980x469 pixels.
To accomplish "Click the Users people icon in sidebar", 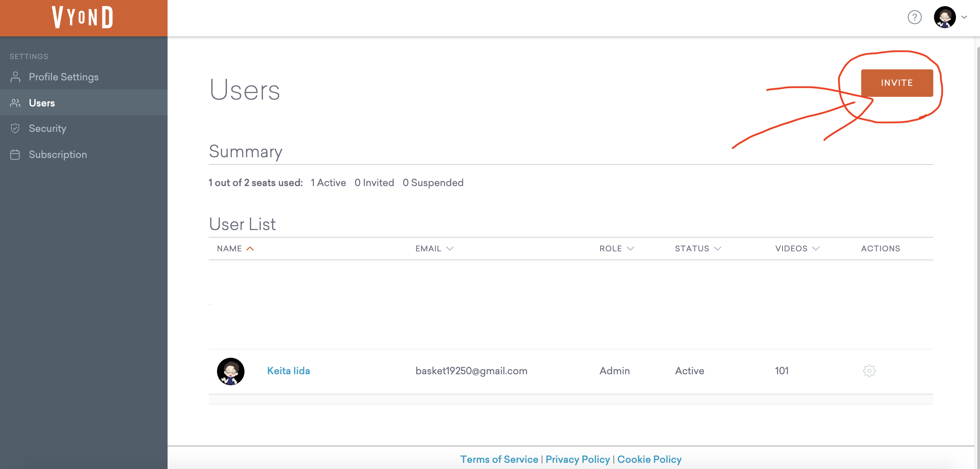I will tap(15, 103).
